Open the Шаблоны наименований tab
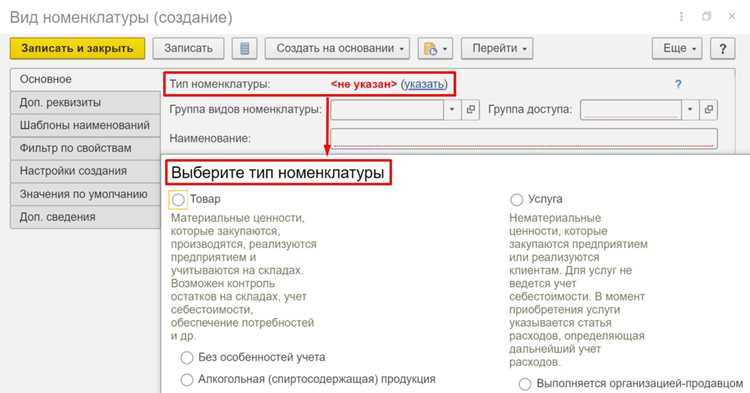The height and width of the screenshot is (393, 750). [85, 125]
